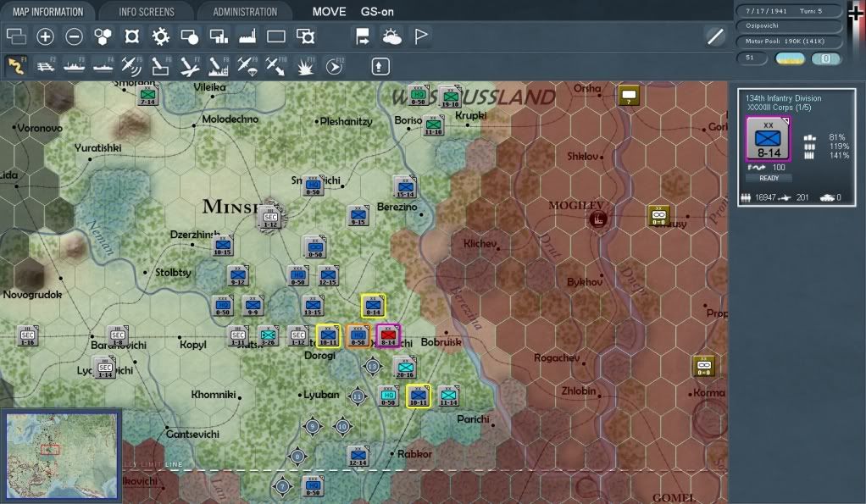Select the 3-26 cyan unit counter
The image size is (866, 504).
click(x=268, y=335)
